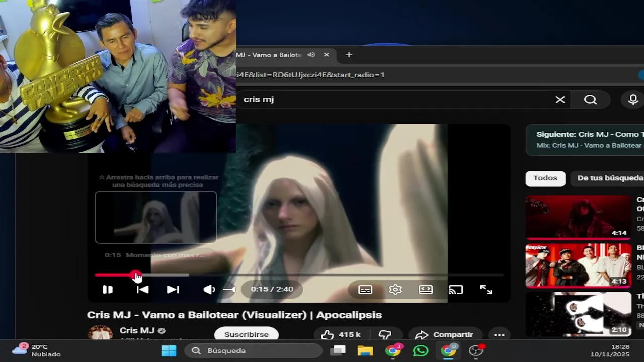Click the 0:15 / 2:40 time display

pos(272,289)
